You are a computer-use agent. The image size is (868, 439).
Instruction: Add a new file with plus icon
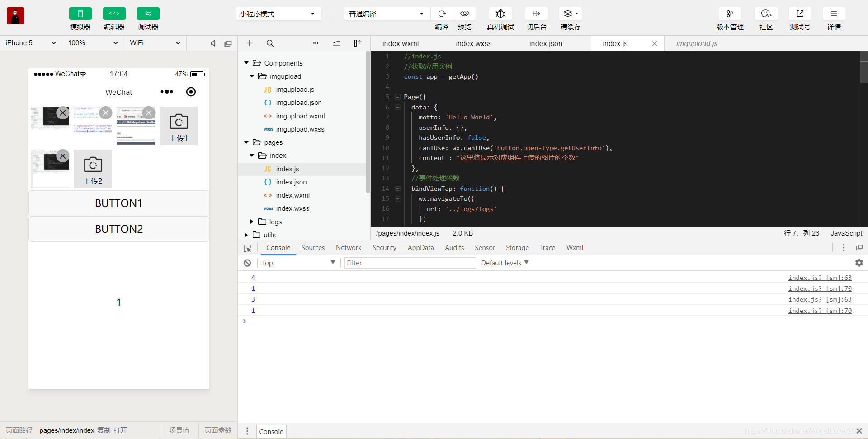(249, 43)
